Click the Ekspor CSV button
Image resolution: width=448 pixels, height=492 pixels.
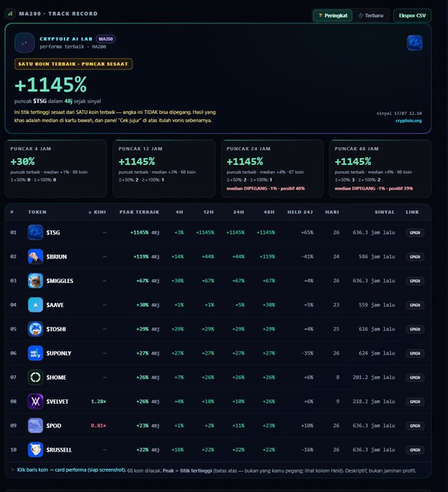(413, 15)
